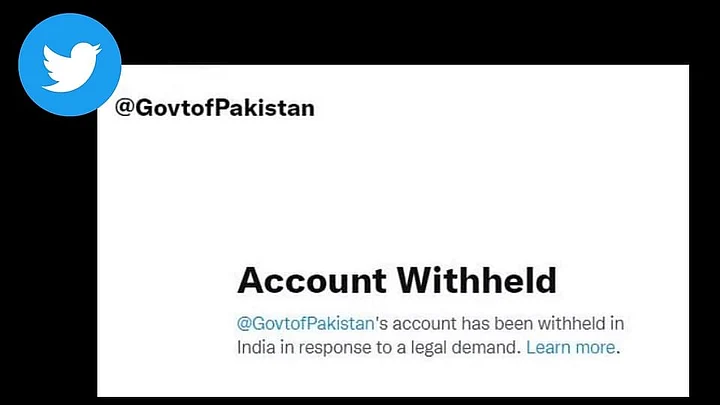The height and width of the screenshot is (405, 720).
Task: Click the word Withheld in the heading
Action: pos(477,281)
